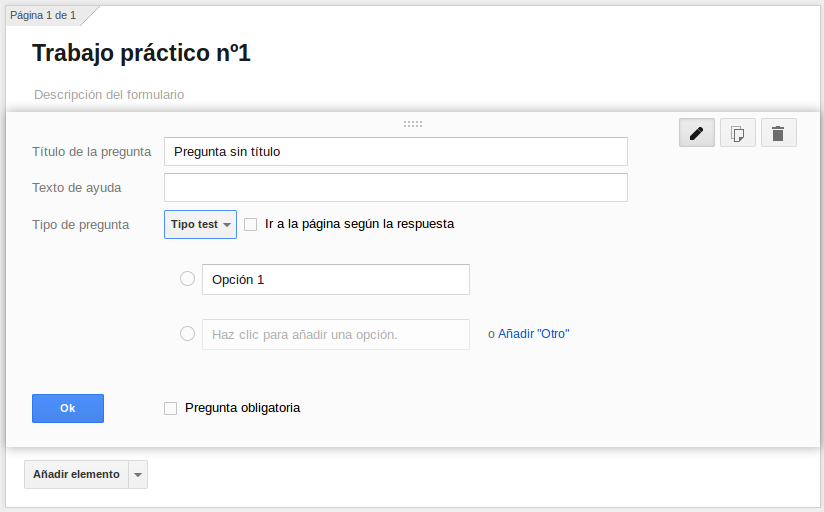The height and width of the screenshot is (512, 824).
Task: Select the Opción 1 radio button
Action: click(187, 279)
